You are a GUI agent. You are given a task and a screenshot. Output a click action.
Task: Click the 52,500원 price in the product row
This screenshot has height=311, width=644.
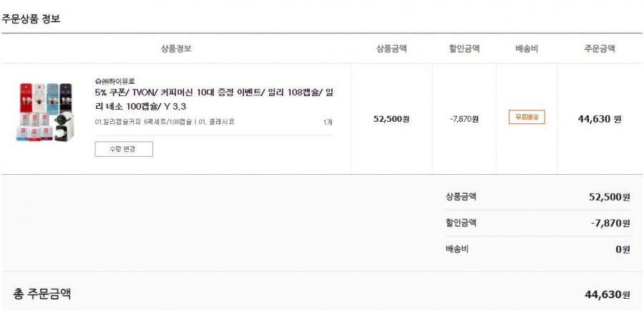click(391, 119)
